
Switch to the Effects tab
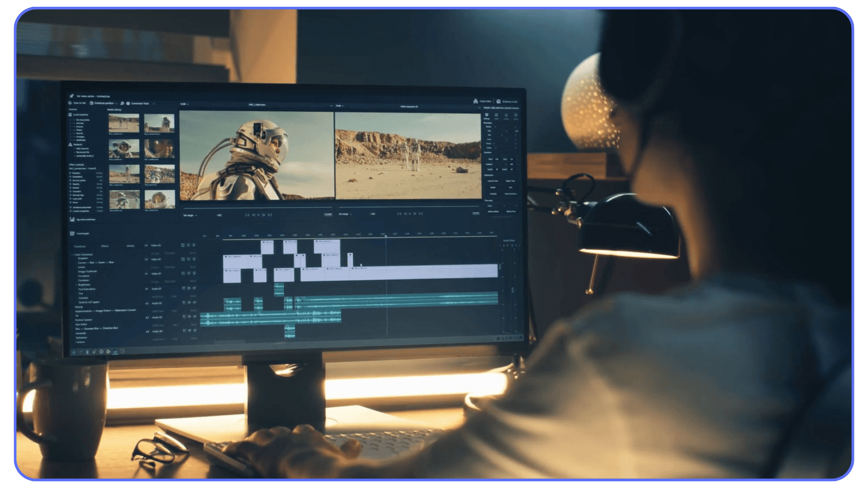tap(105, 246)
